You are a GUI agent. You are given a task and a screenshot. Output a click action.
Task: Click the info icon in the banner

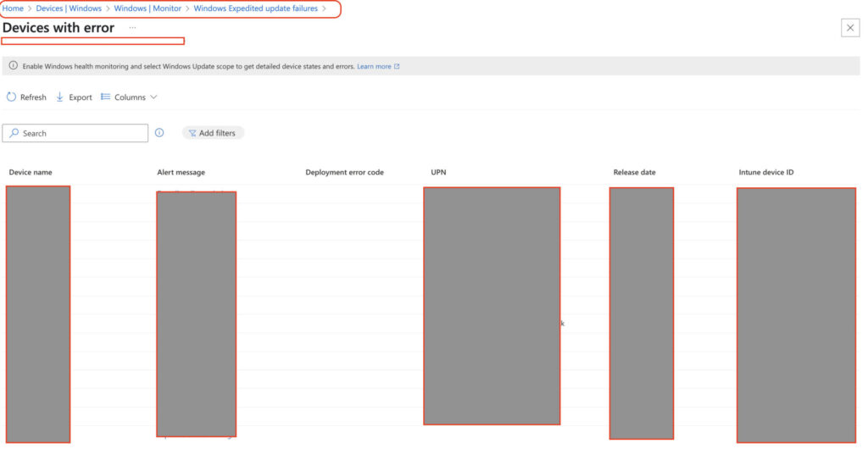pos(14,66)
